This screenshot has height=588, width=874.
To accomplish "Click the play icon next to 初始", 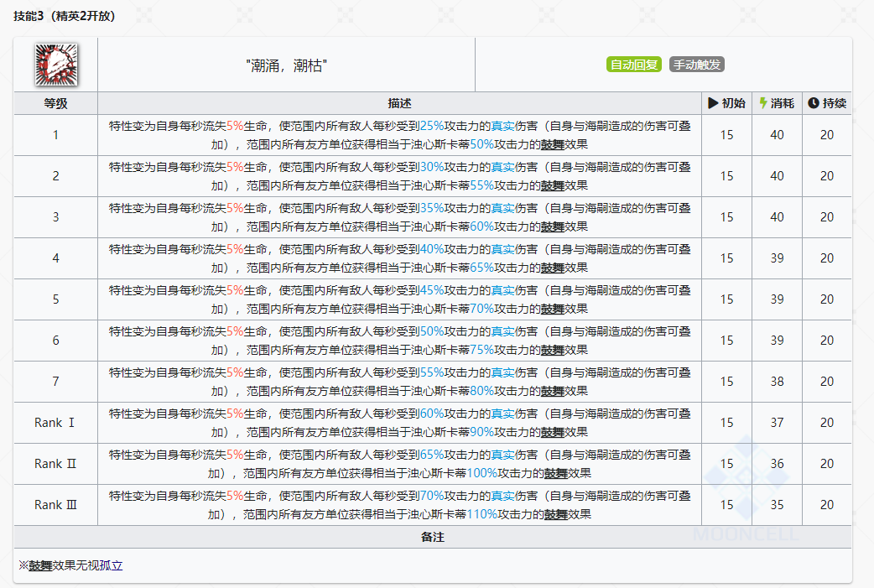I will 713,103.
